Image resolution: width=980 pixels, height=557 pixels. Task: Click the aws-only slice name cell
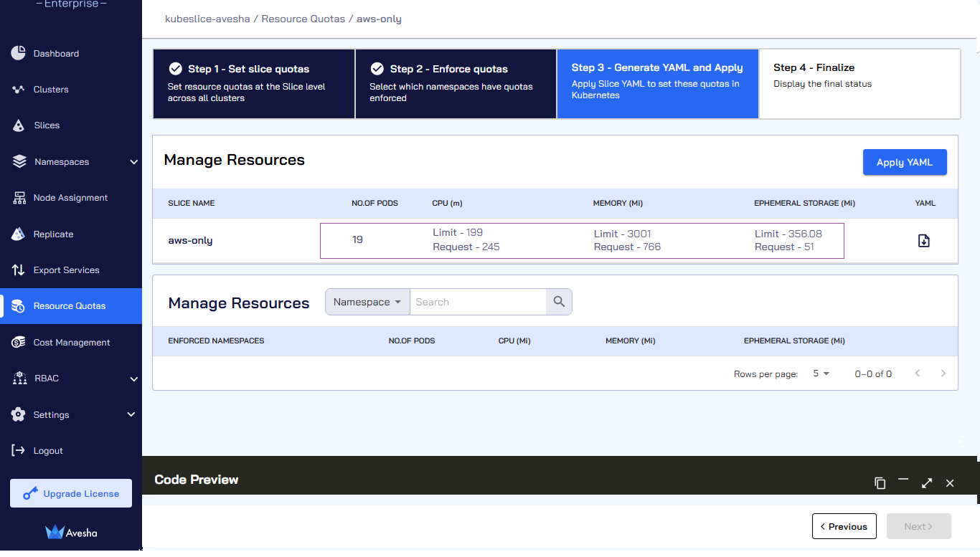[x=190, y=241]
